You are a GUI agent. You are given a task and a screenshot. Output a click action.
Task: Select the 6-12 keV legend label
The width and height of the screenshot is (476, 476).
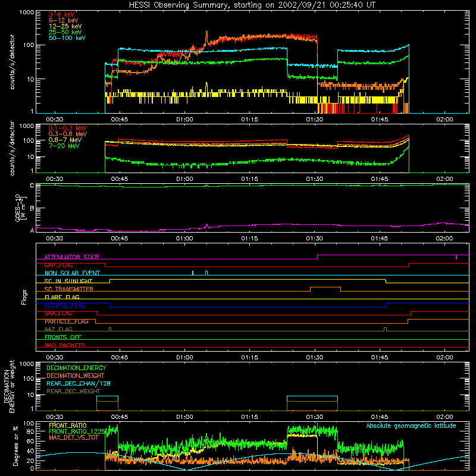[x=64, y=20]
